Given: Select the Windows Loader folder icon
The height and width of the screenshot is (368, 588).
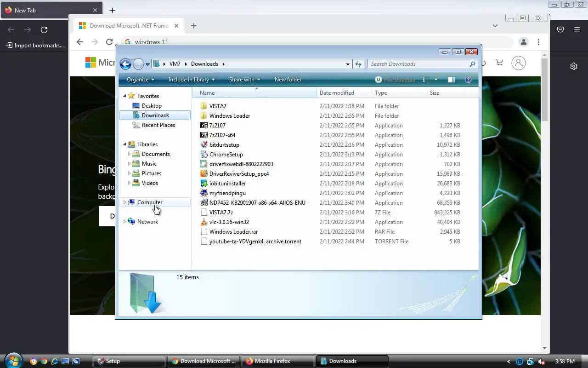Looking at the screenshot, I should 204,115.
